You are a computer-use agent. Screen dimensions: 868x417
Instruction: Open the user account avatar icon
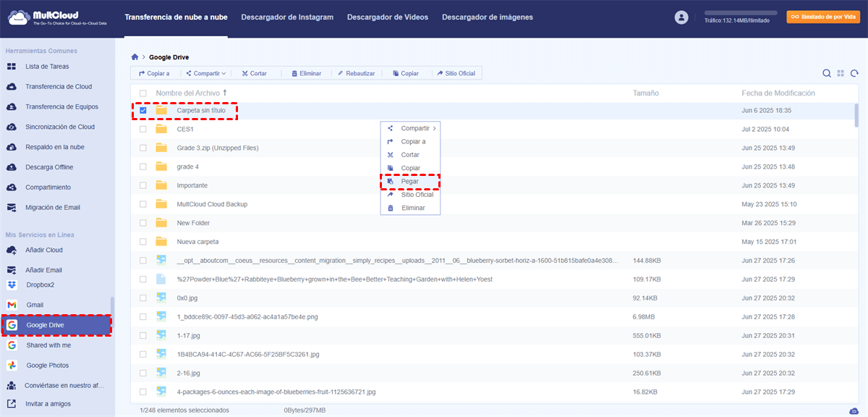pos(681,17)
